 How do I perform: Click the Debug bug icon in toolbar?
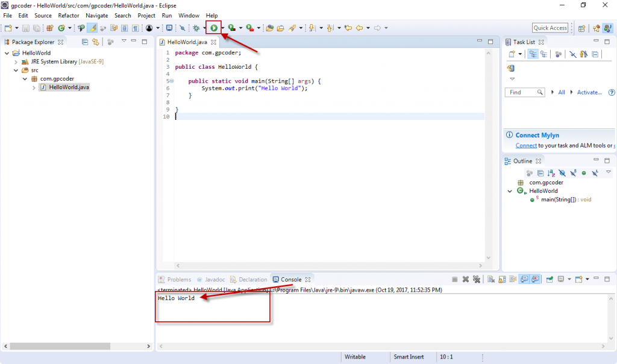[x=196, y=28]
